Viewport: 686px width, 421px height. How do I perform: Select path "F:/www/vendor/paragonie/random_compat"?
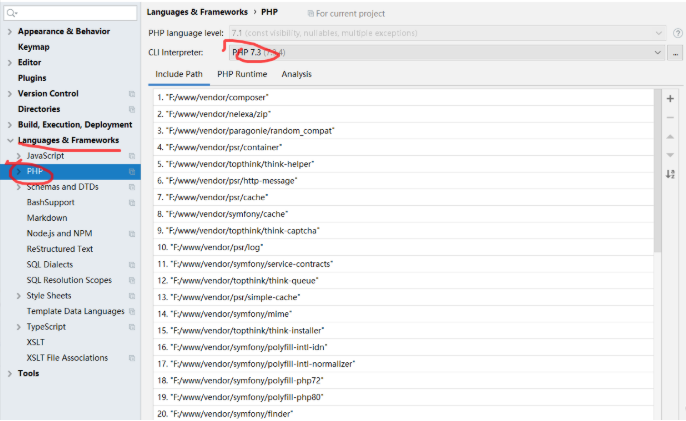[x=403, y=131]
